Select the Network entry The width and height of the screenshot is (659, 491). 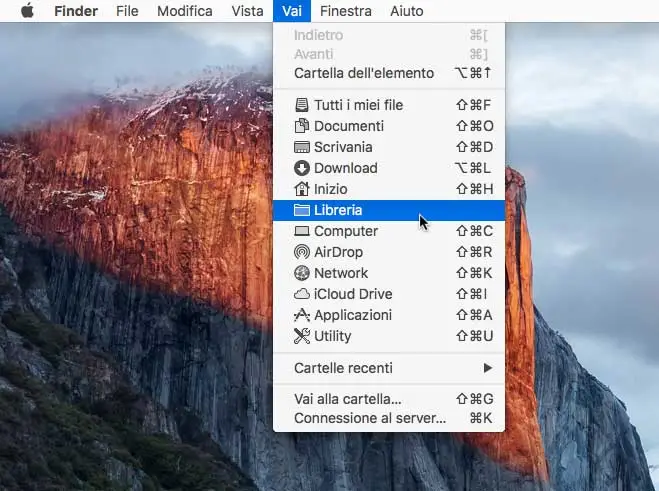(389, 273)
